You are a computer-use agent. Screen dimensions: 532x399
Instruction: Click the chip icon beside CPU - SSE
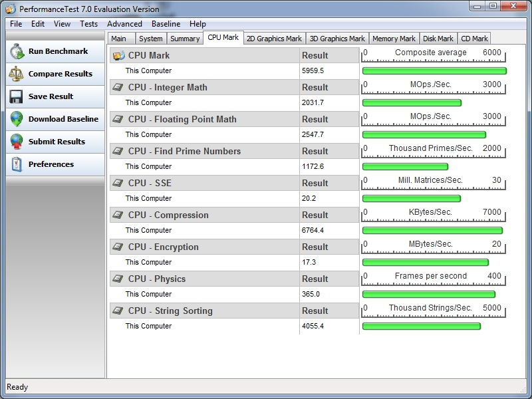(118, 183)
